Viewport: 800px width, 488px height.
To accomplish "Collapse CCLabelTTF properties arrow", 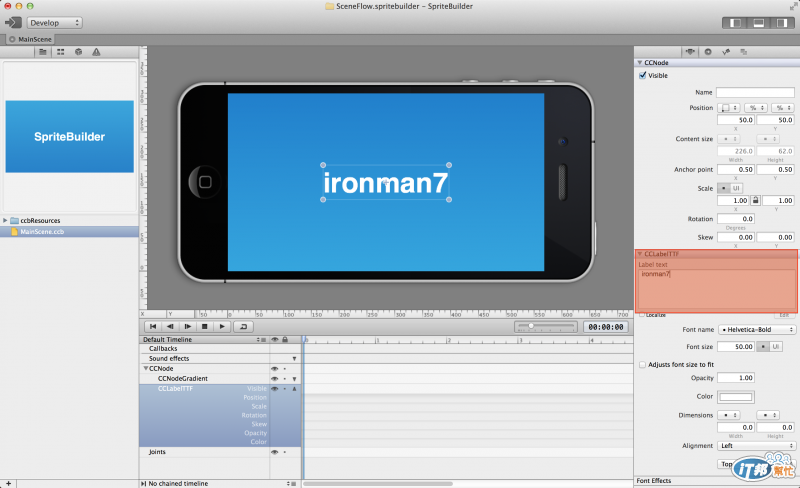I will coord(294,388).
